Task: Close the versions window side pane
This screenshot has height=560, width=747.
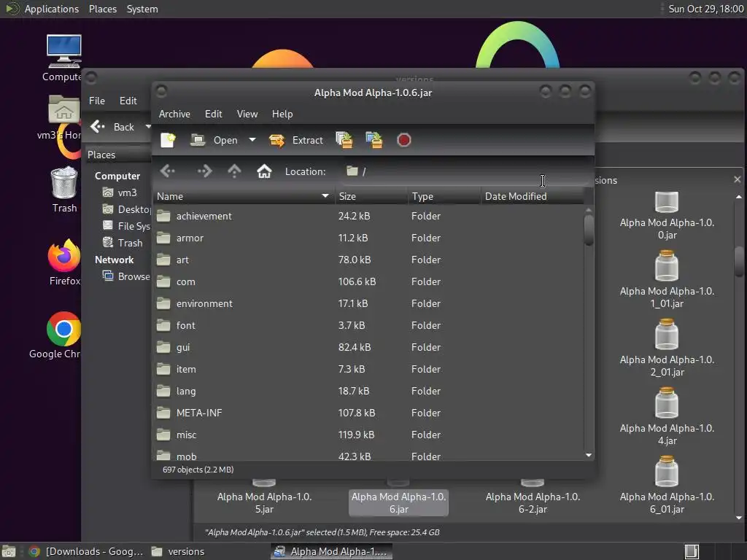Action: click(x=737, y=179)
